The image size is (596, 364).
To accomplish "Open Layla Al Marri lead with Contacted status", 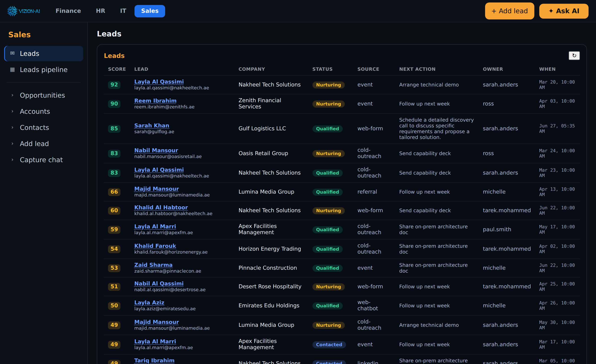I will coord(155,341).
